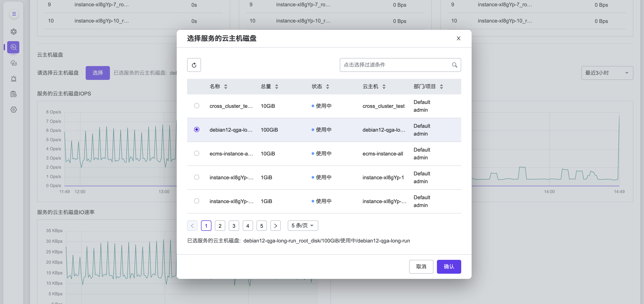Click the cross_cluster_test host cell
This screenshot has width=644, height=304.
[x=384, y=106]
